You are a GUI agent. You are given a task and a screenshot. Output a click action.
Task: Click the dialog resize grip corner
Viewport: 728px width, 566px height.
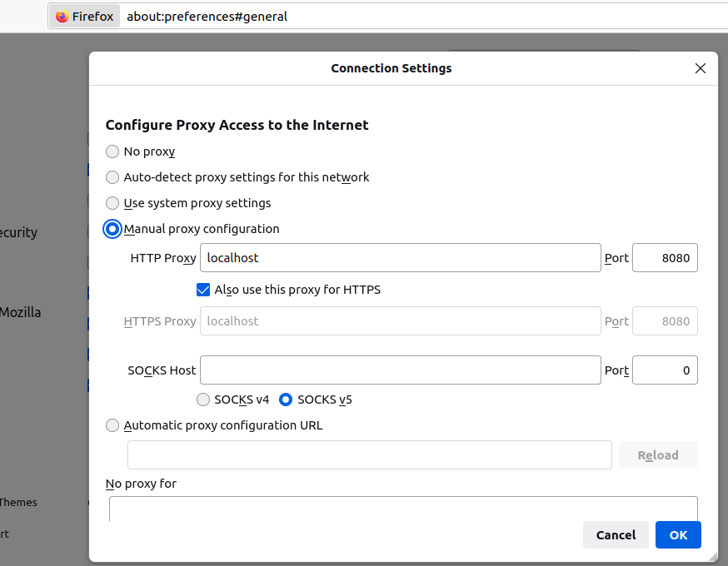click(x=712, y=557)
